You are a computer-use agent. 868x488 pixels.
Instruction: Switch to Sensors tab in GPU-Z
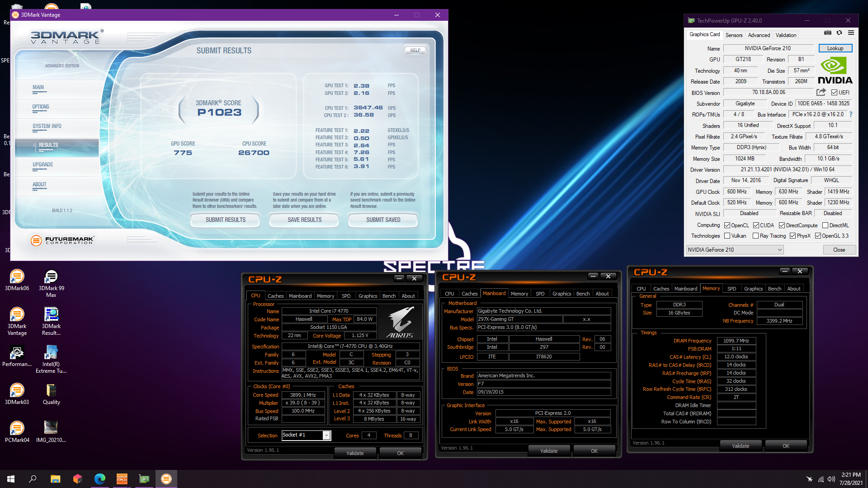click(734, 35)
